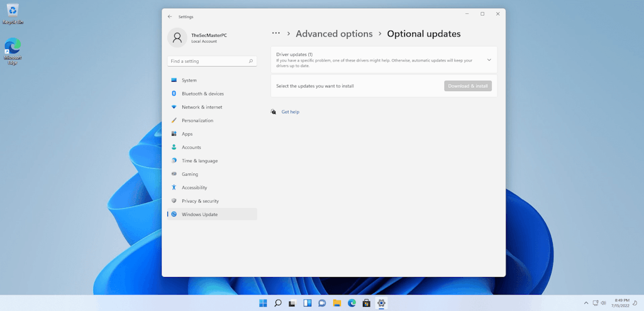644x311 pixels.
Task: Go to Privacy & security
Action: tap(212, 201)
